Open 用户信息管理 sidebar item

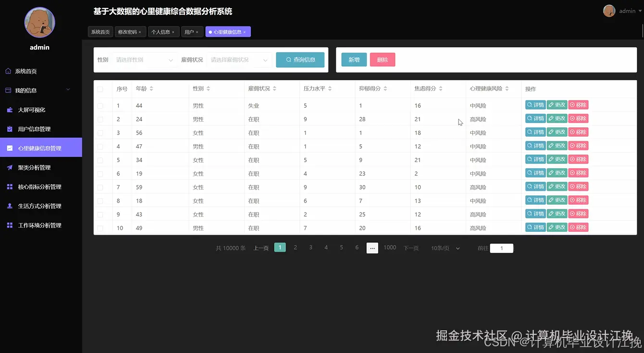41,129
